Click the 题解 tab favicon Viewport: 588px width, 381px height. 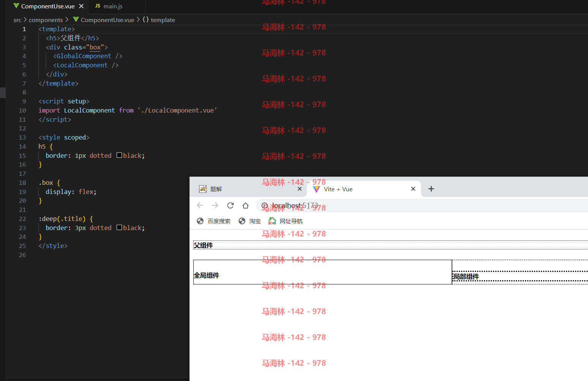tap(203, 189)
